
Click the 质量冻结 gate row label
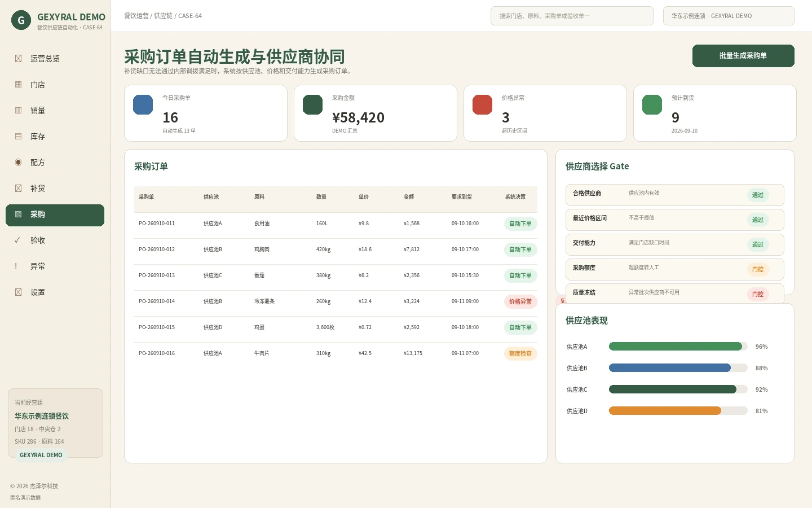pos(584,293)
